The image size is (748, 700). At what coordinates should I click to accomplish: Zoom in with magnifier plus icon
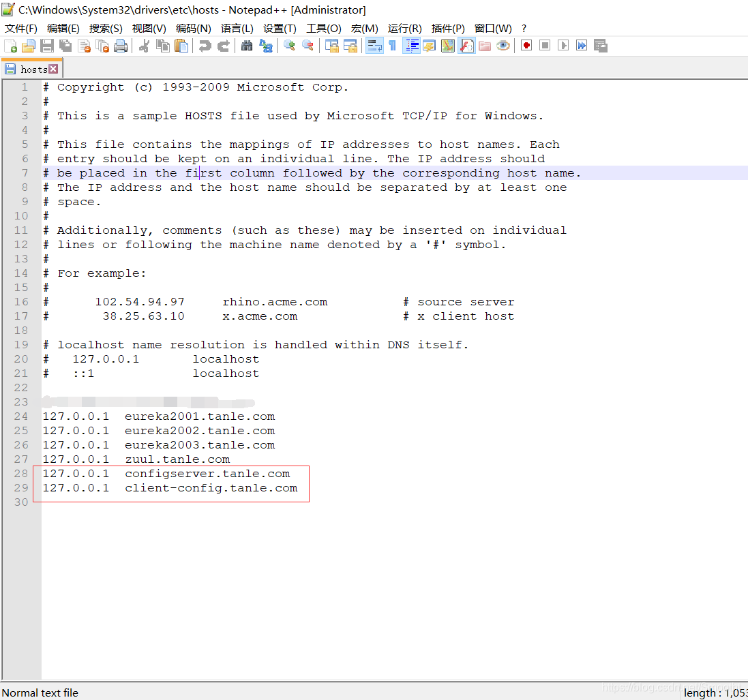tap(289, 46)
